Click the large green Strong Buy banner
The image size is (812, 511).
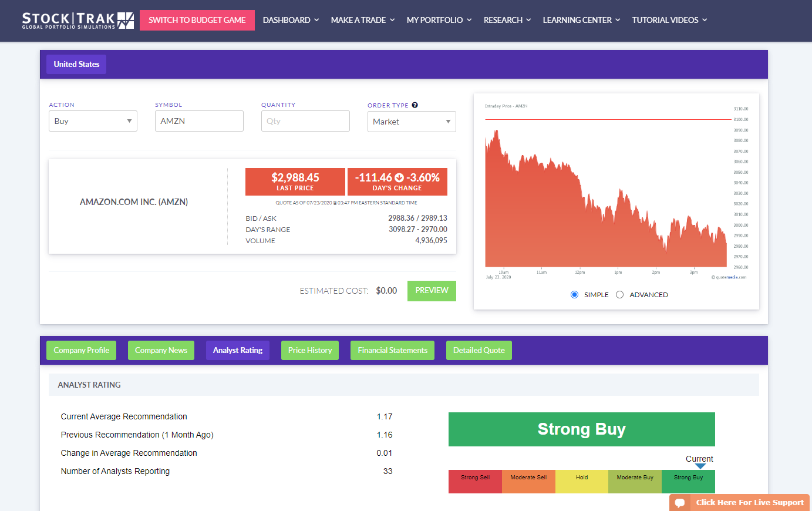582,429
